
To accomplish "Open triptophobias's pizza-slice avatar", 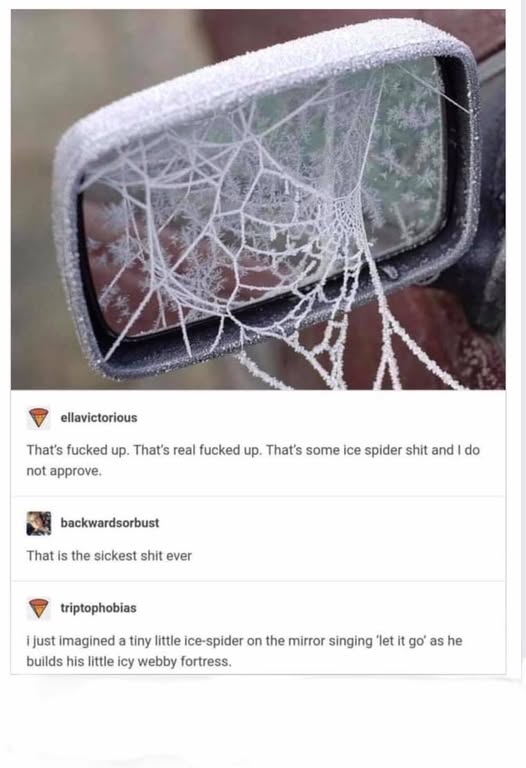I will 38,608.
